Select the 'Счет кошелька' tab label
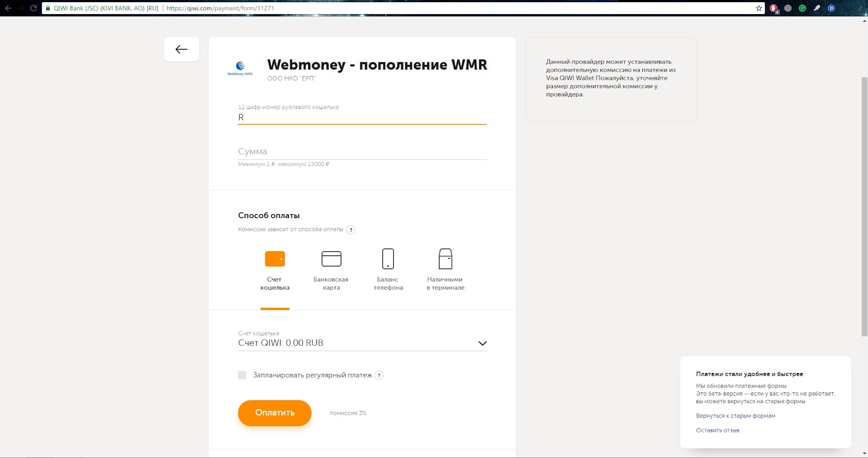 (x=275, y=284)
